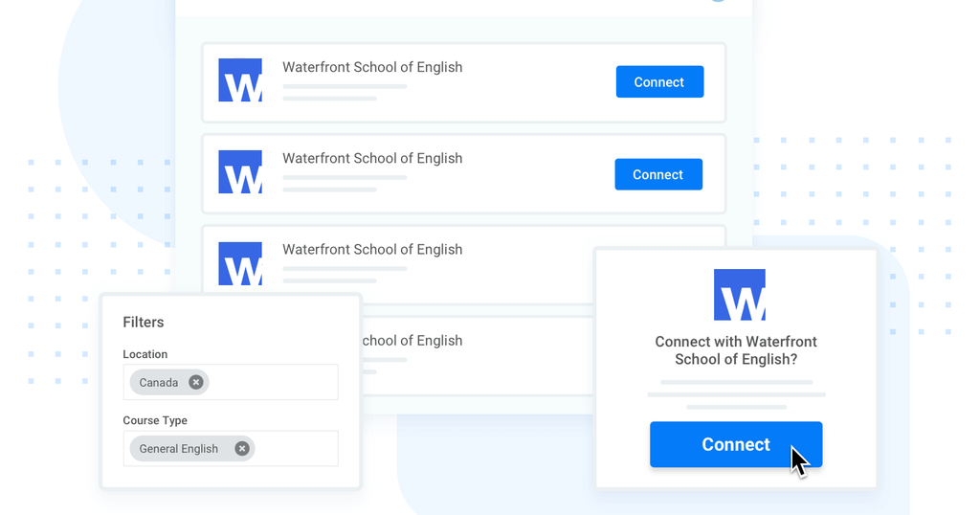Screen dimensions: 980x515
Task: Remove the Canada location filter chip
Action: (x=195, y=382)
